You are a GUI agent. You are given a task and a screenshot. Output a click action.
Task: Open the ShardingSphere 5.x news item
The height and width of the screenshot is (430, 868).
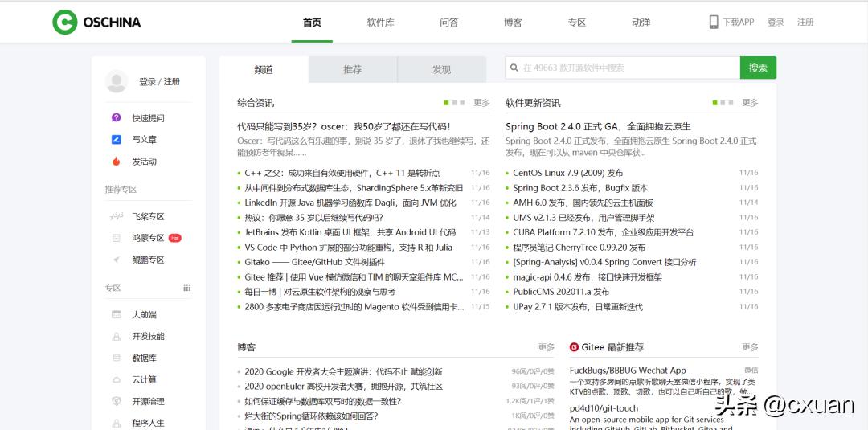pyautogui.click(x=354, y=188)
